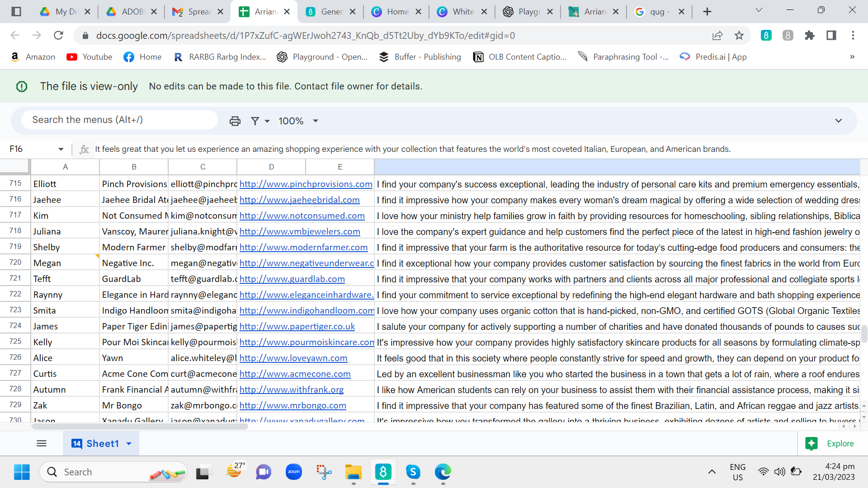868x488 pixels.
Task: Click the share page icon in address bar
Action: click(717, 36)
